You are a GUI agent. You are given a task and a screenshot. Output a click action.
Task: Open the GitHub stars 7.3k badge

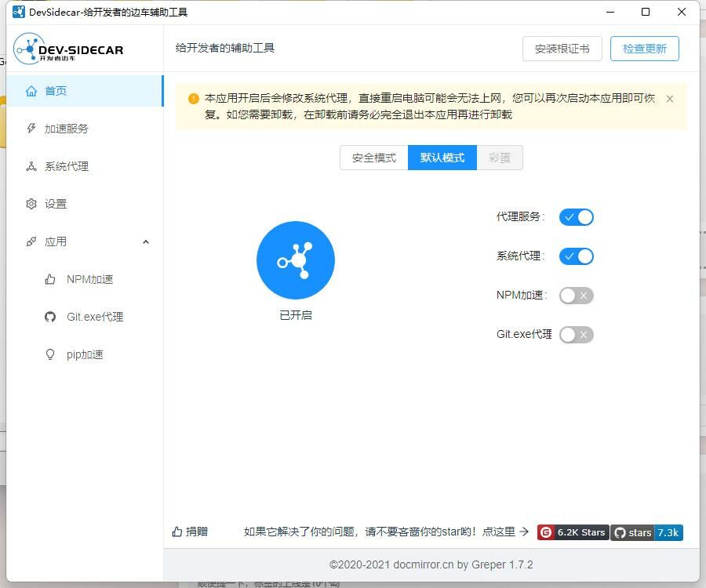[x=647, y=532]
